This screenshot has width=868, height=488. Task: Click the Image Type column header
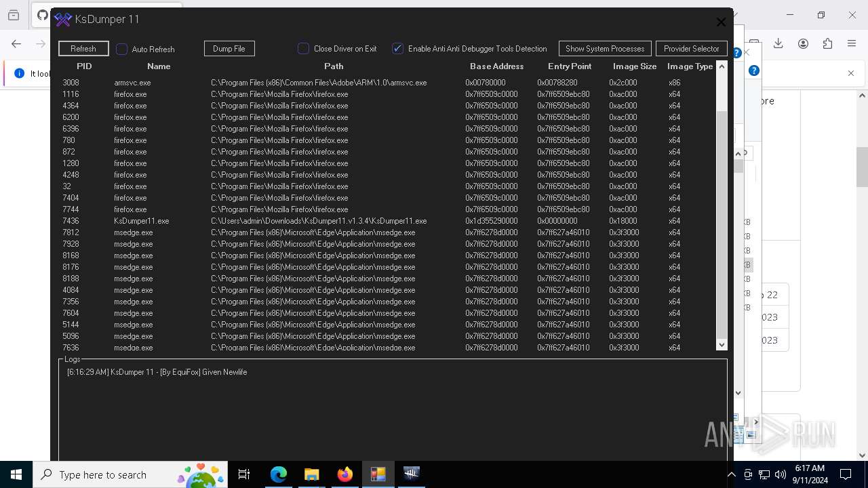coord(690,66)
